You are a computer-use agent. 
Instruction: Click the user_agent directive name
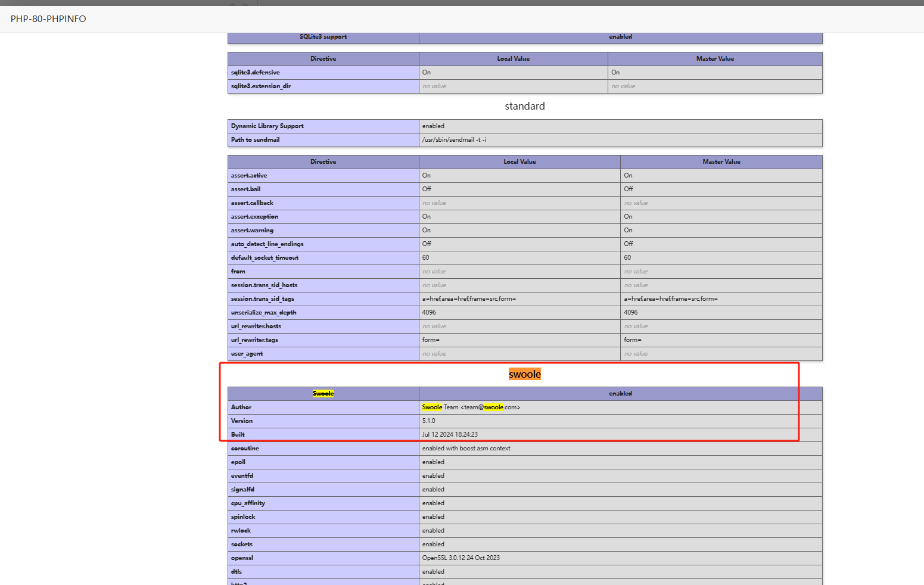[247, 354]
